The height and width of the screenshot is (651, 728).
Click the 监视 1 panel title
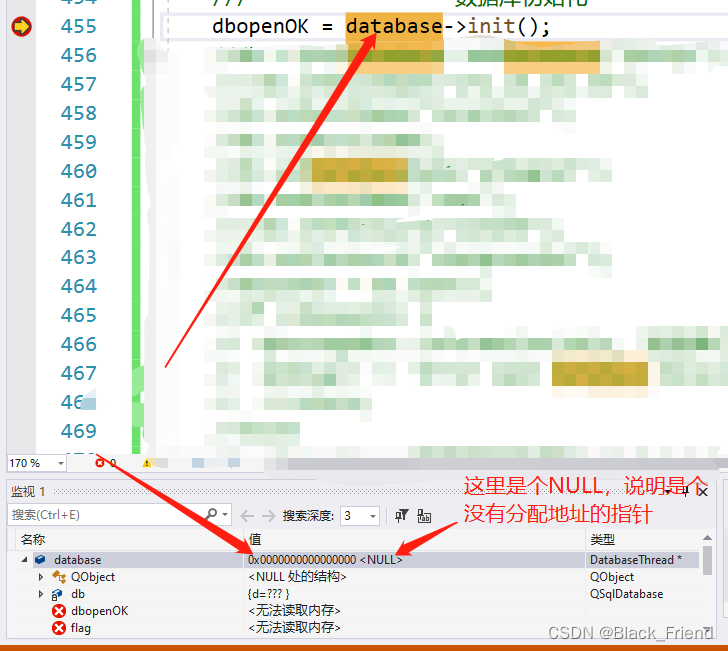pos(28,492)
